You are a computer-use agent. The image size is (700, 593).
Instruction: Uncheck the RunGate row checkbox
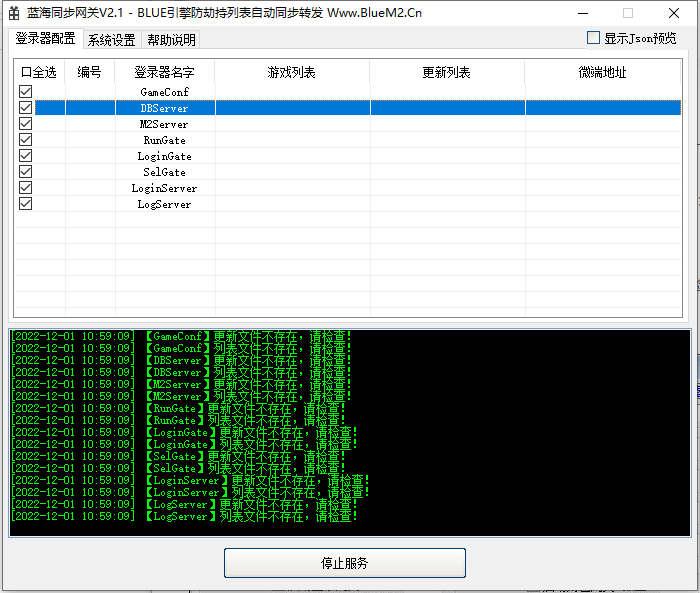[25, 140]
